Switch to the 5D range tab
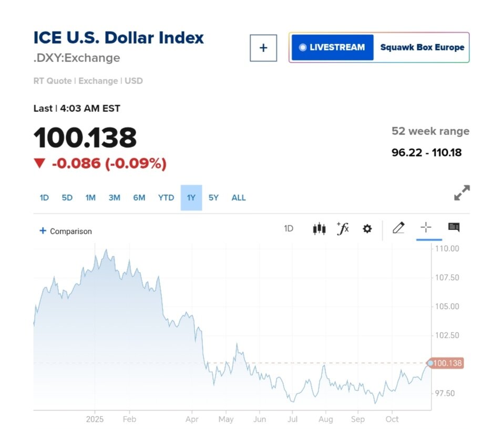This screenshot has height=429, width=504. [67, 198]
